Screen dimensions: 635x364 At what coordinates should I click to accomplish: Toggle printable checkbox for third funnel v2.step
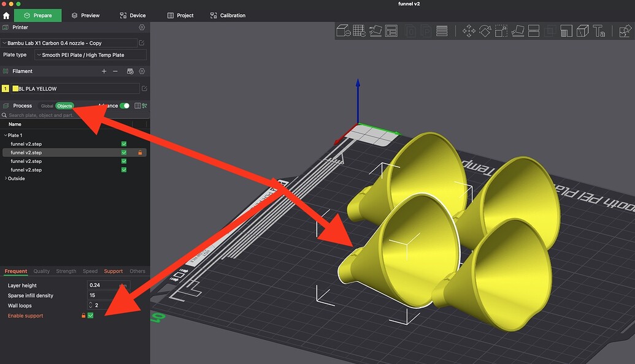tap(124, 161)
